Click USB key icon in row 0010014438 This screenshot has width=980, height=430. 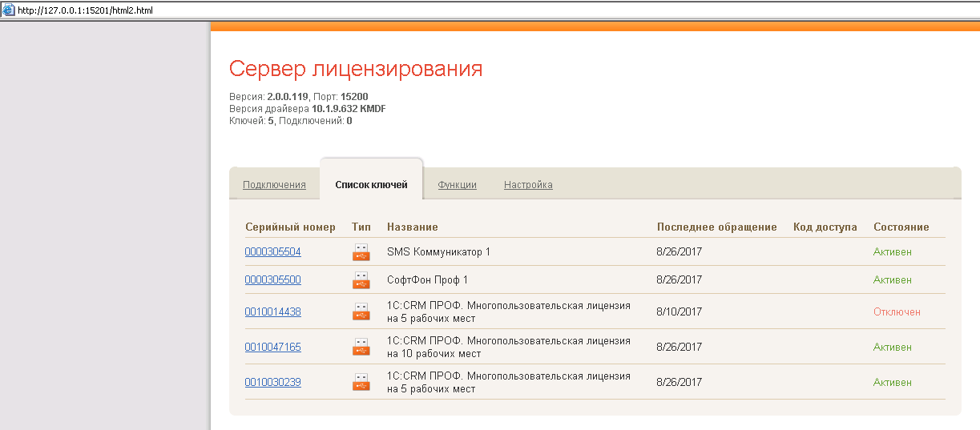[361, 312]
